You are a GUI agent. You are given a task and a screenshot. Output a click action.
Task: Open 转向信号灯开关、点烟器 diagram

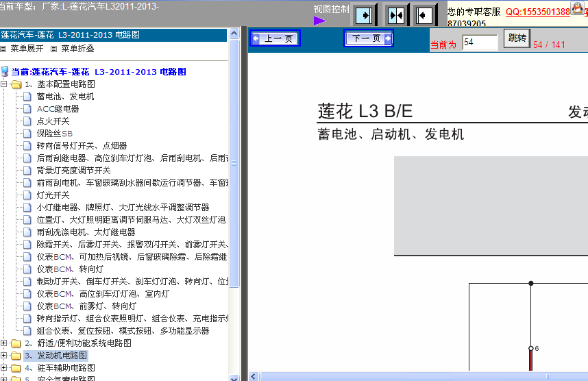pyautogui.click(x=82, y=146)
